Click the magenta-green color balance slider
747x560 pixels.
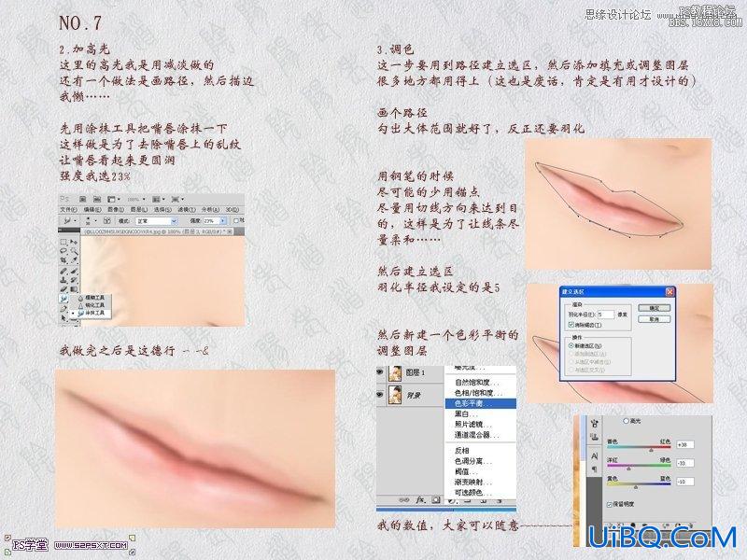(639, 465)
